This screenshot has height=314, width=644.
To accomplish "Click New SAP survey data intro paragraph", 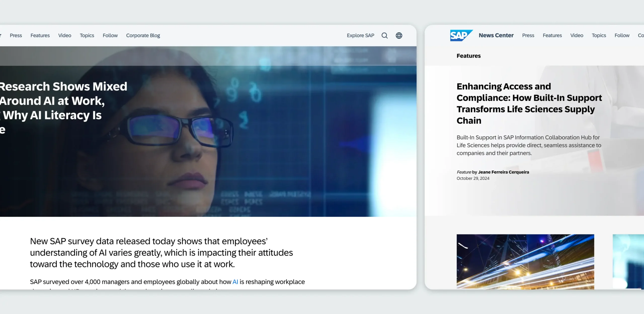I will (161, 253).
